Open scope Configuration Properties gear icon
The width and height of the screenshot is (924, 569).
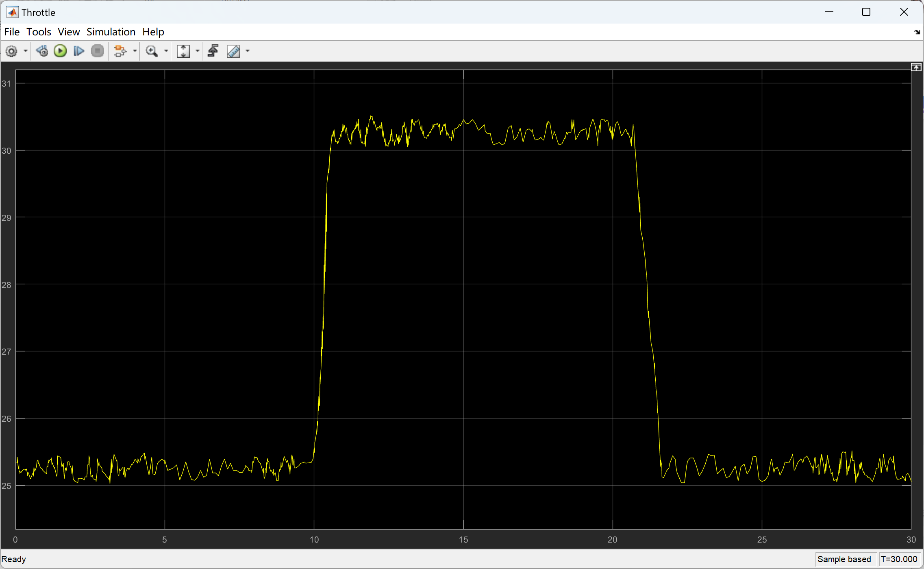11,51
